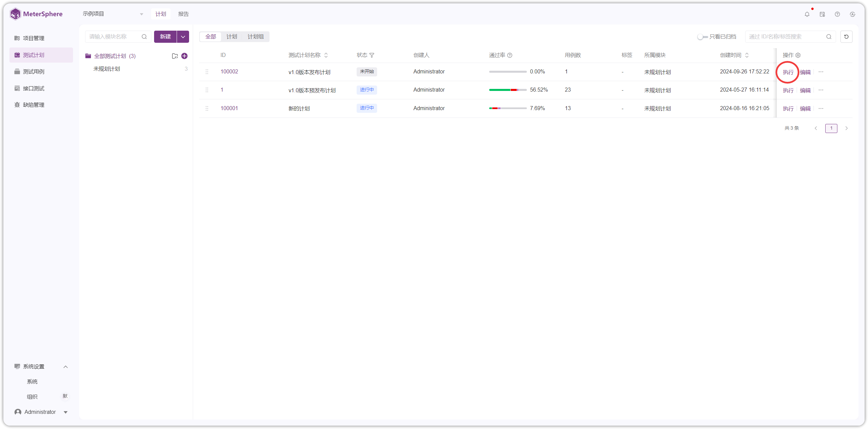Click the 56.52% pass rate progress bar
The height and width of the screenshot is (429, 868).
(x=507, y=90)
